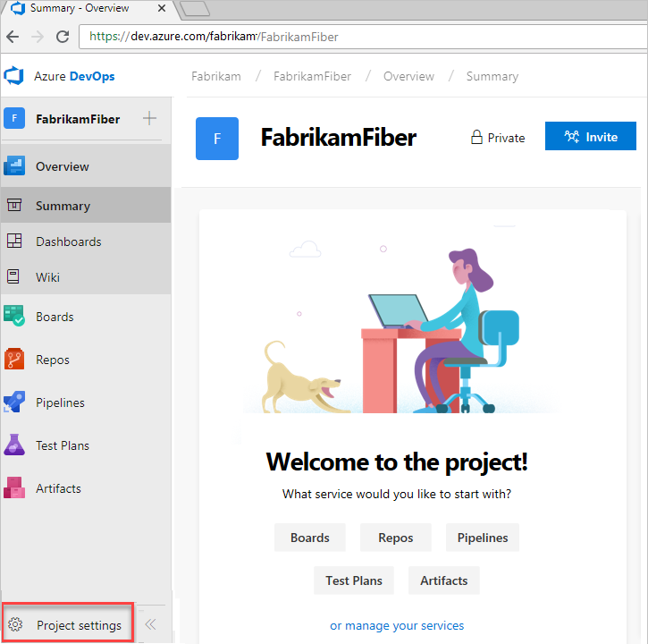Click the plus icon next to FabrikamFiber
648x644 pixels.
[x=149, y=118]
